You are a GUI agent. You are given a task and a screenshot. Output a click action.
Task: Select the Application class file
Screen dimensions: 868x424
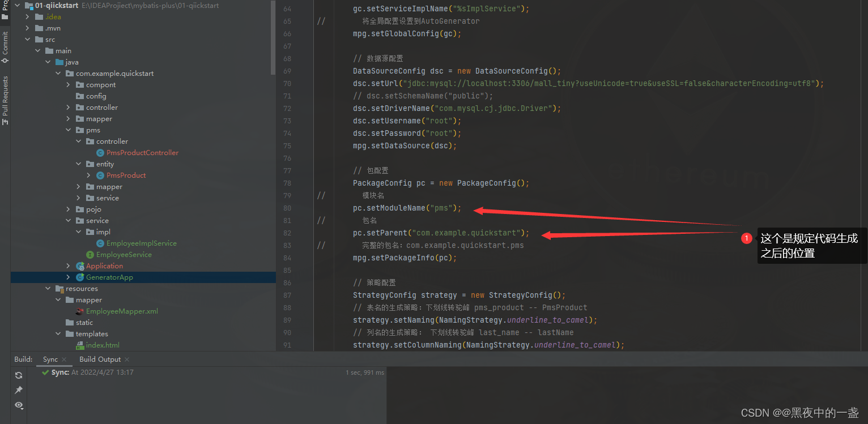(x=104, y=265)
